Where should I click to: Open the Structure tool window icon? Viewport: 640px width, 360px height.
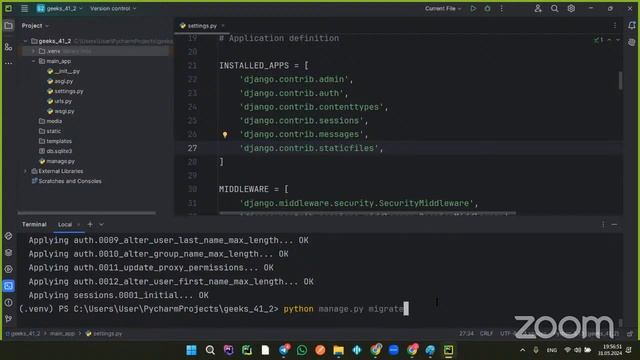pyautogui.click(x=8, y=47)
